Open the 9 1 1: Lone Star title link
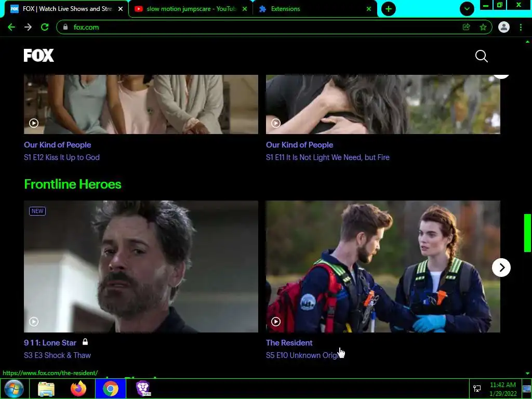Screen dimensions: 532x399 click(50, 343)
